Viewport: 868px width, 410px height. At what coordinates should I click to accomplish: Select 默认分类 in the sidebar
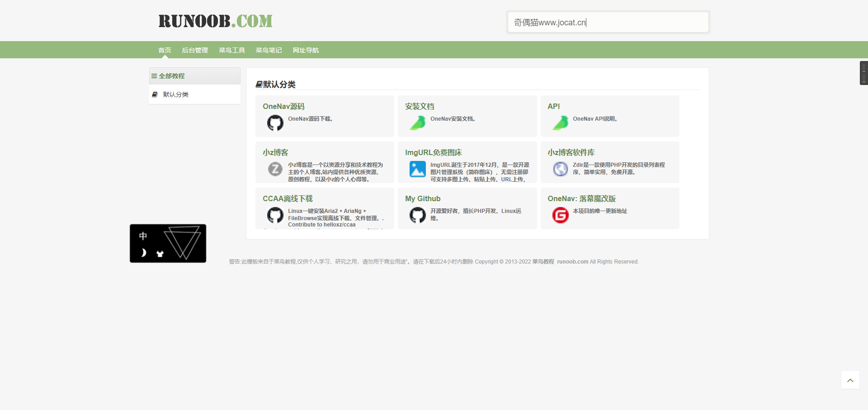pos(175,94)
